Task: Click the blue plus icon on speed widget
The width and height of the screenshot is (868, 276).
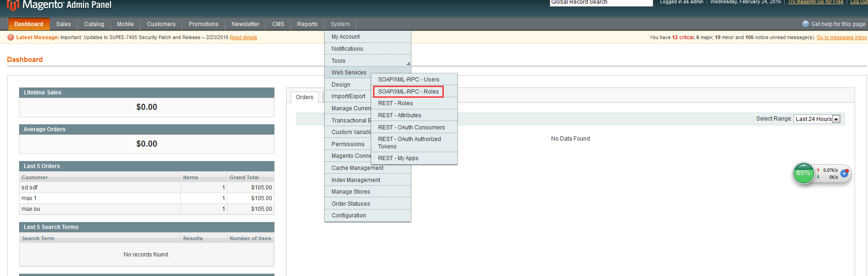Action: tap(844, 174)
